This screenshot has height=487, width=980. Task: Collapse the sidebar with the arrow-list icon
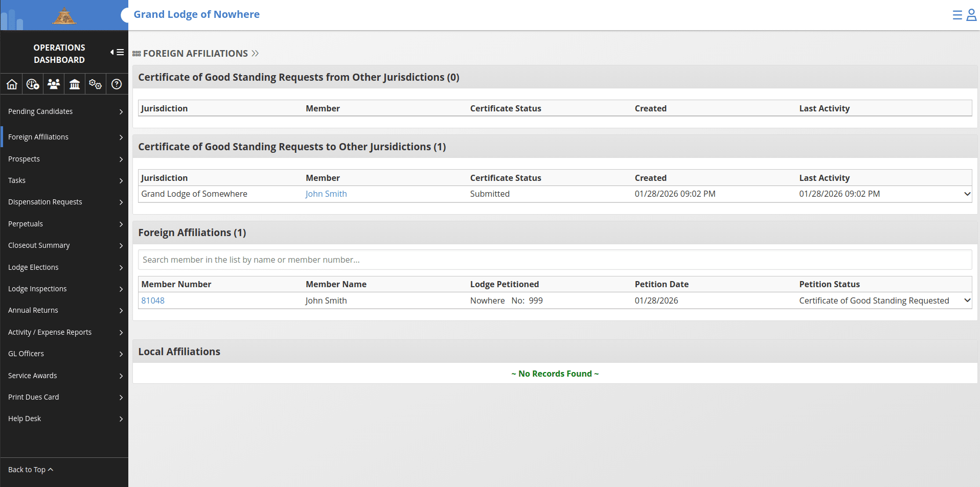pyautogui.click(x=117, y=52)
